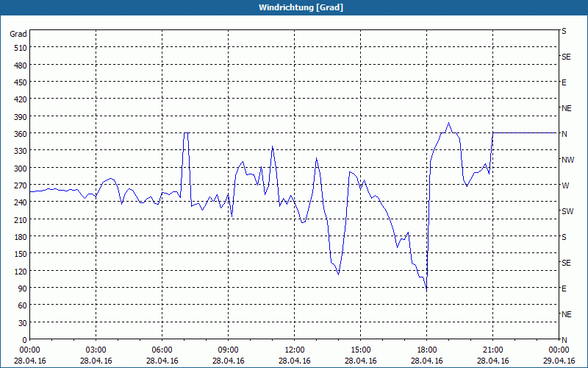Click the 60 degree axis label
Viewport: 588px width, 368px height.
pyautogui.click(x=23, y=305)
